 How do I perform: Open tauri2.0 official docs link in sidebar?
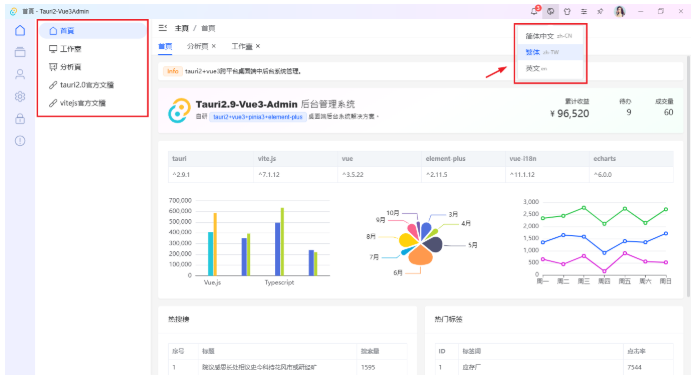coord(93,85)
